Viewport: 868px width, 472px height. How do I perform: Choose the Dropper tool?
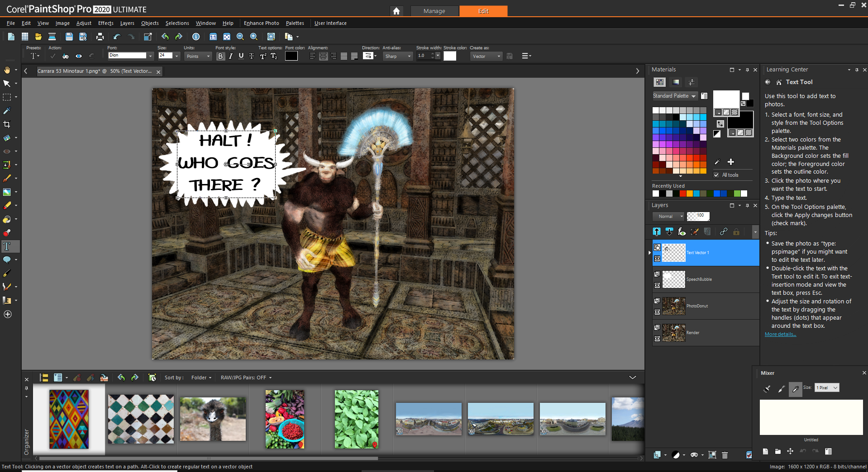(x=7, y=111)
